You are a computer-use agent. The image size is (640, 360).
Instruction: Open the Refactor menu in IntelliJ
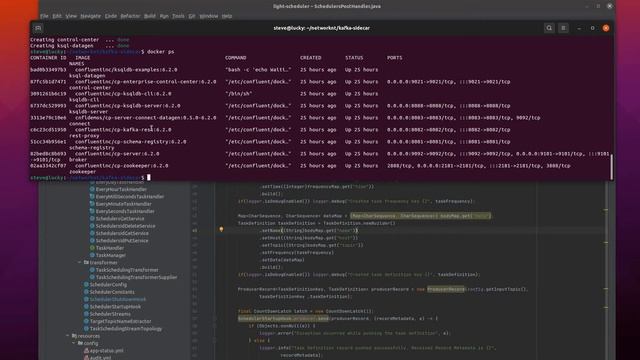click(x=130, y=16)
